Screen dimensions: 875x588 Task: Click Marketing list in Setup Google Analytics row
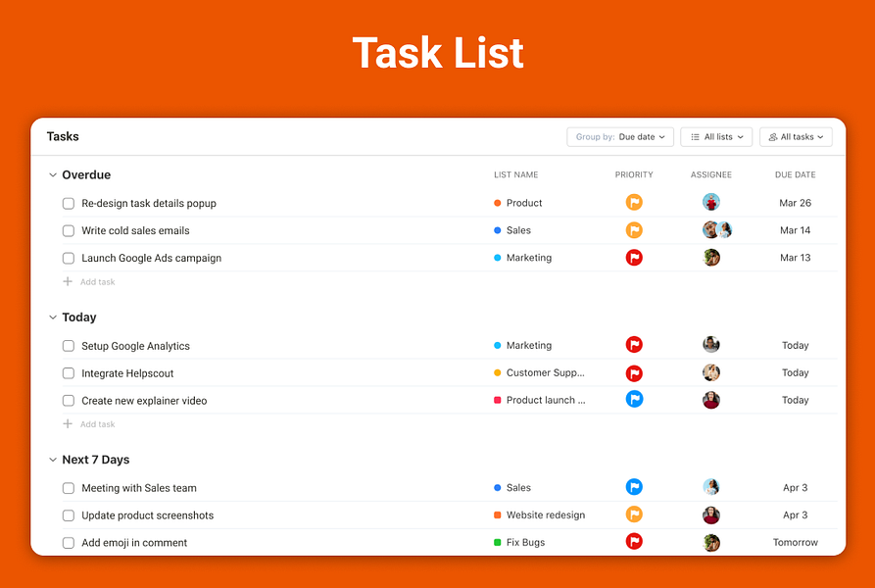click(529, 345)
